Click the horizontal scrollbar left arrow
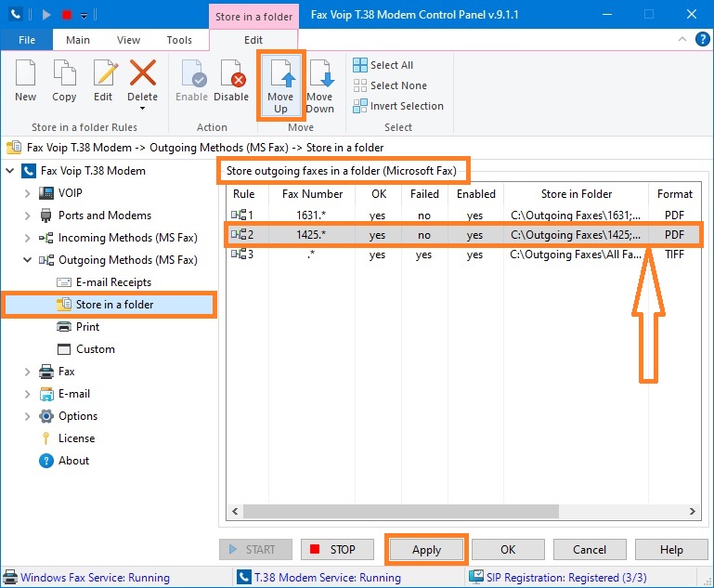Image resolution: width=714 pixels, height=588 pixels. click(x=235, y=512)
